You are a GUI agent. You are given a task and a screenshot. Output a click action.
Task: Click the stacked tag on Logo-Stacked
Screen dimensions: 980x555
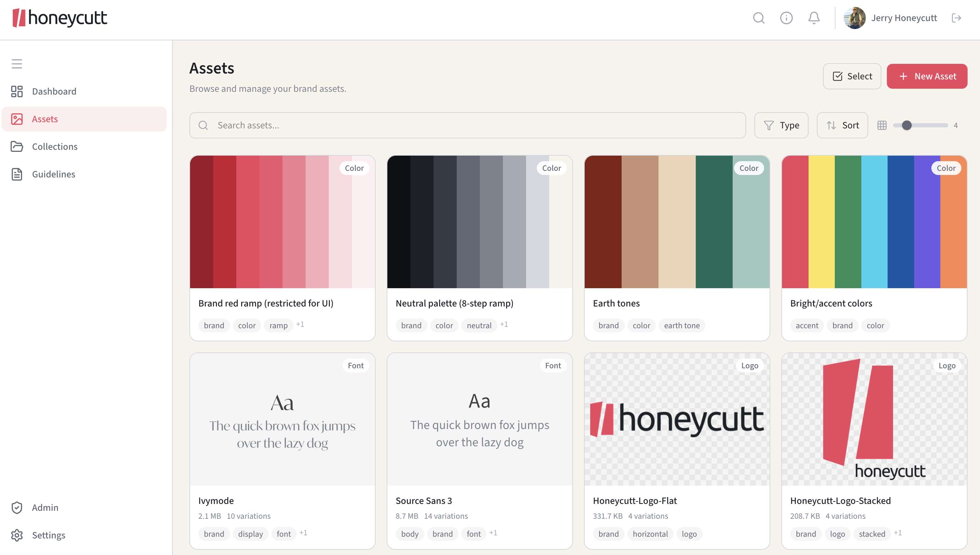pyautogui.click(x=872, y=534)
